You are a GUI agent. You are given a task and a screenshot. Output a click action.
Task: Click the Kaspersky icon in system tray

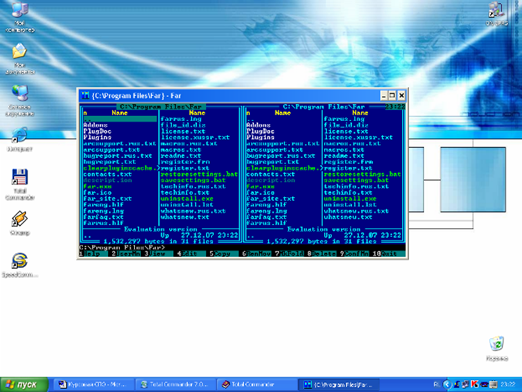[475, 385]
